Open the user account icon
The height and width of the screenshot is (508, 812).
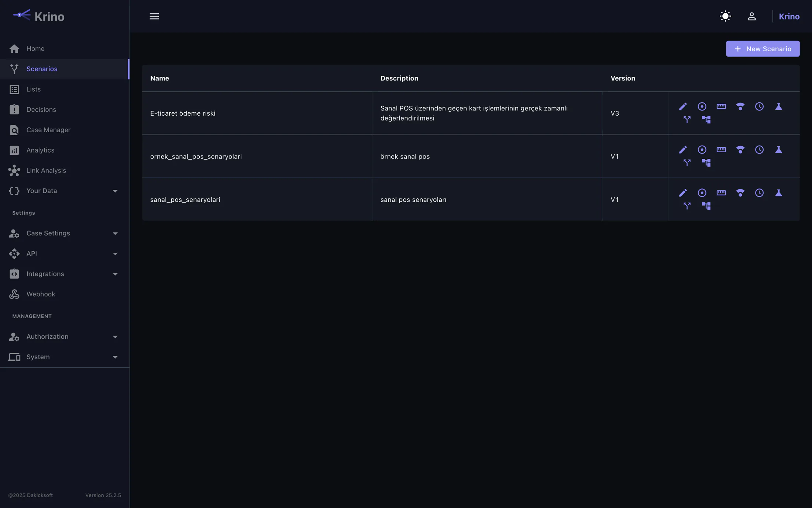click(751, 16)
